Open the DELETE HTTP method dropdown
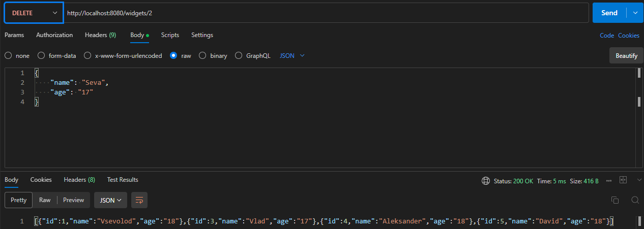The width and height of the screenshot is (644, 229). point(34,13)
